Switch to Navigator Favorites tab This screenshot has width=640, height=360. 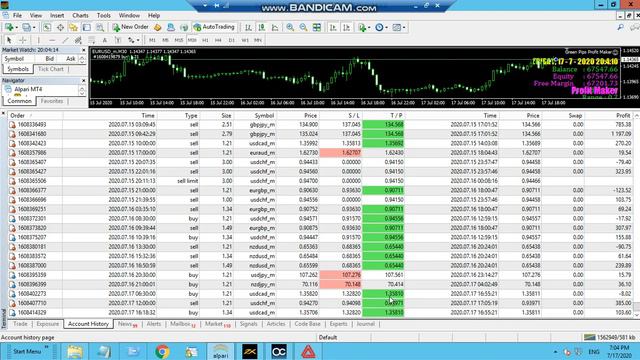pyautogui.click(x=51, y=101)
